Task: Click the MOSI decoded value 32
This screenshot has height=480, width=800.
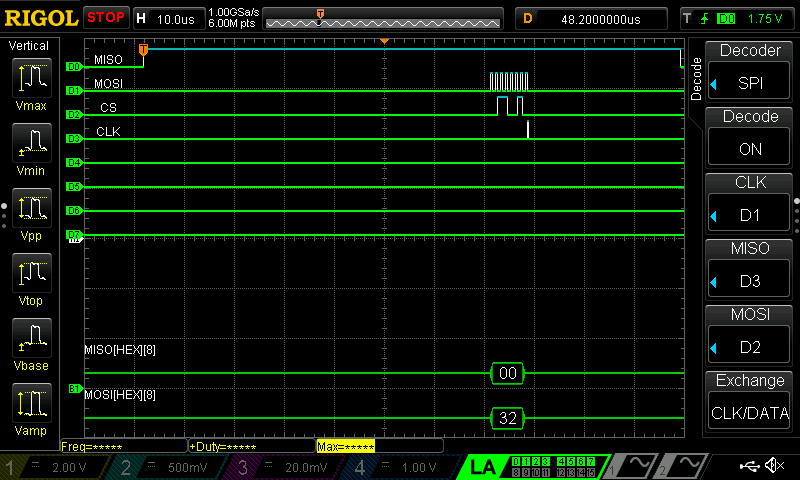Action: 507,418
